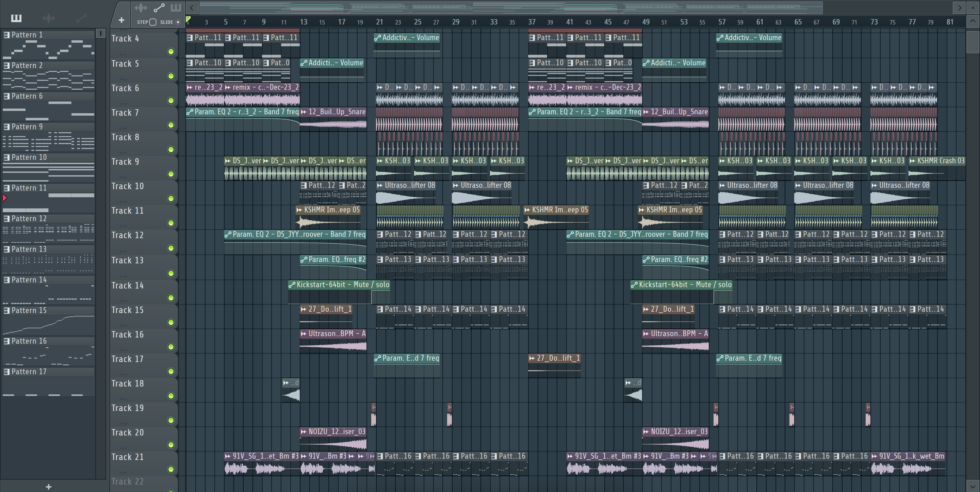Show audio clips in the picker panel

48,18
